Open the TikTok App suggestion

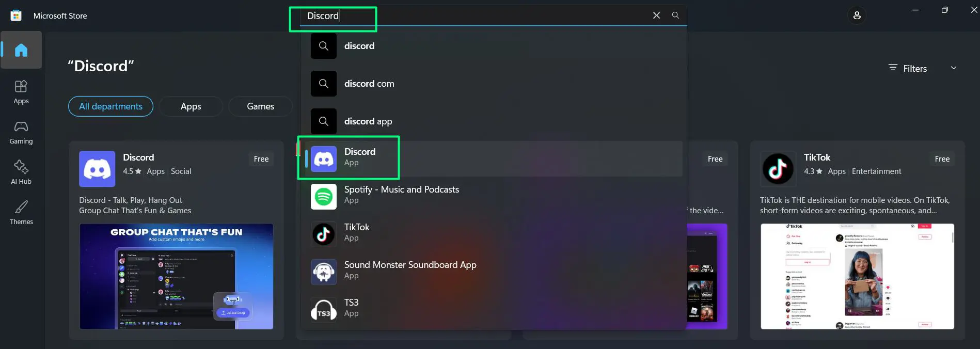coord(494,234)
